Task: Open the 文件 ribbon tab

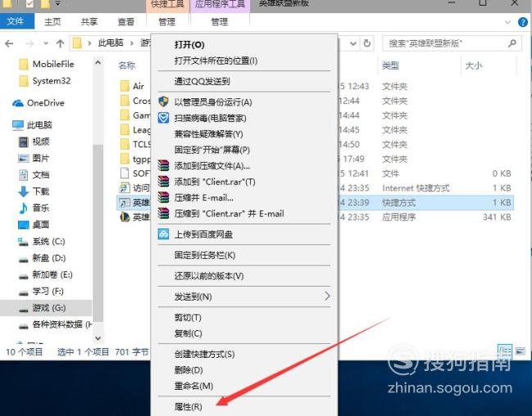Action: point(16,21)
